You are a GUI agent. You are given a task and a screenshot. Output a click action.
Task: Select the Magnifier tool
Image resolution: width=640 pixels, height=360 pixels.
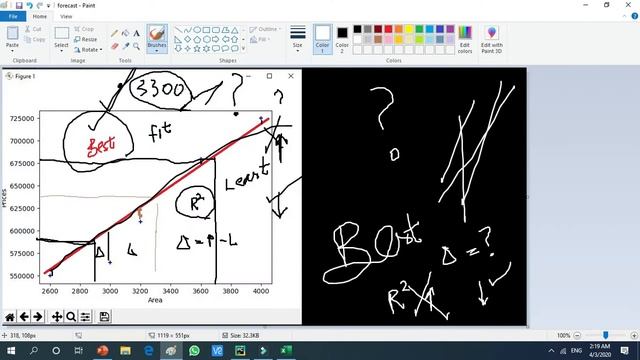coord(137,47)
